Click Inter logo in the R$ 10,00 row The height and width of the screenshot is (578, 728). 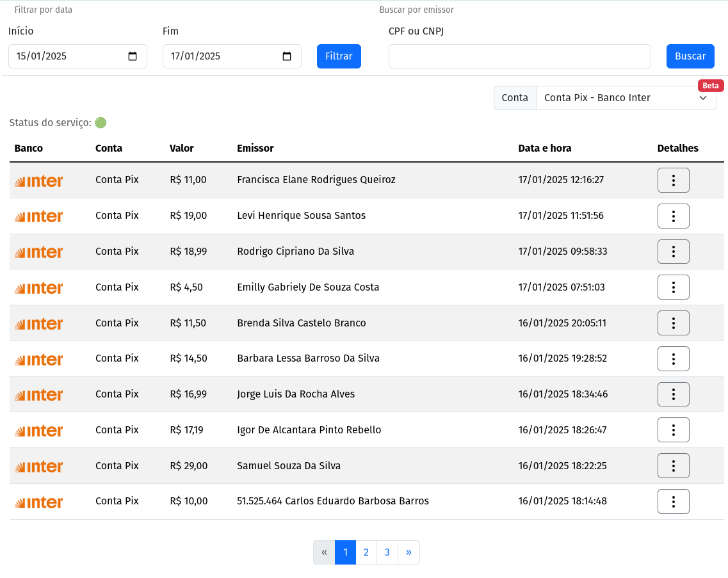click(x=38, y=502)
